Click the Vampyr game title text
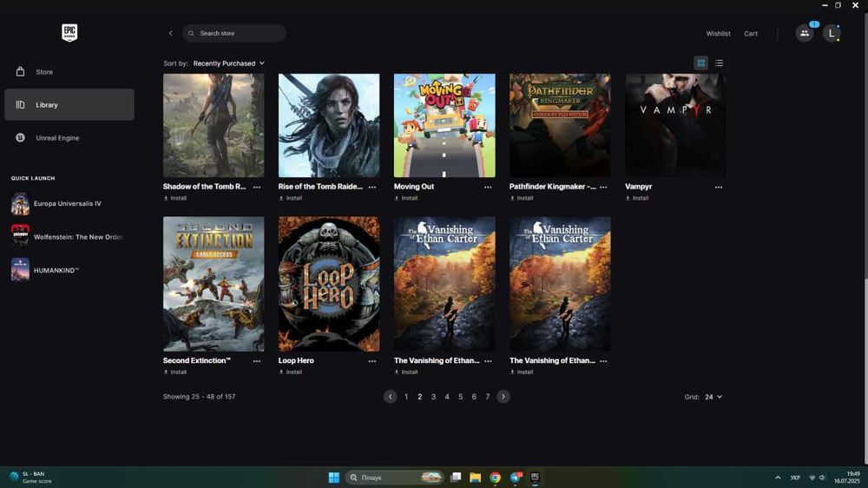This screenshot has height=488, width=868. point(638,187)
